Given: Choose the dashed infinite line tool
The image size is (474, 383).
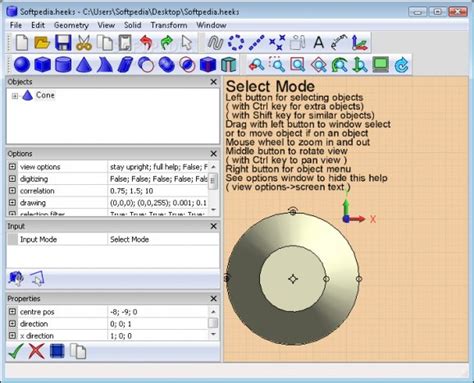Looking at the screenshot, I should (x=257, y=43).
